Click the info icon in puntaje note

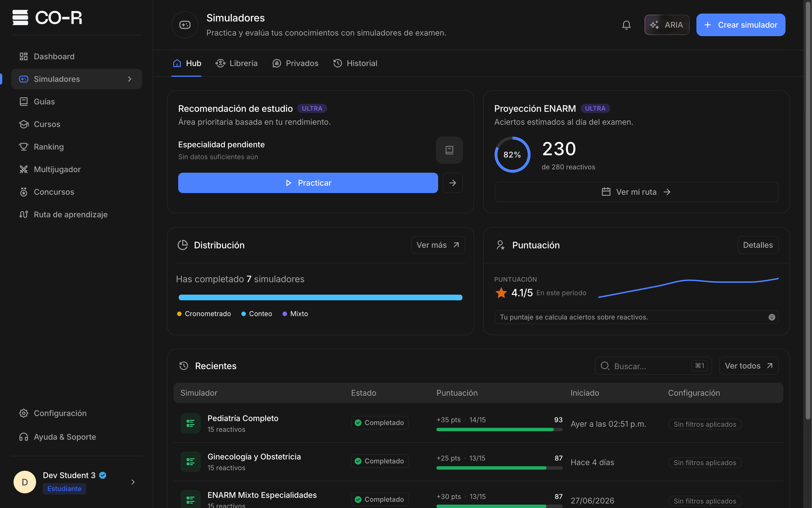point(772,317)
